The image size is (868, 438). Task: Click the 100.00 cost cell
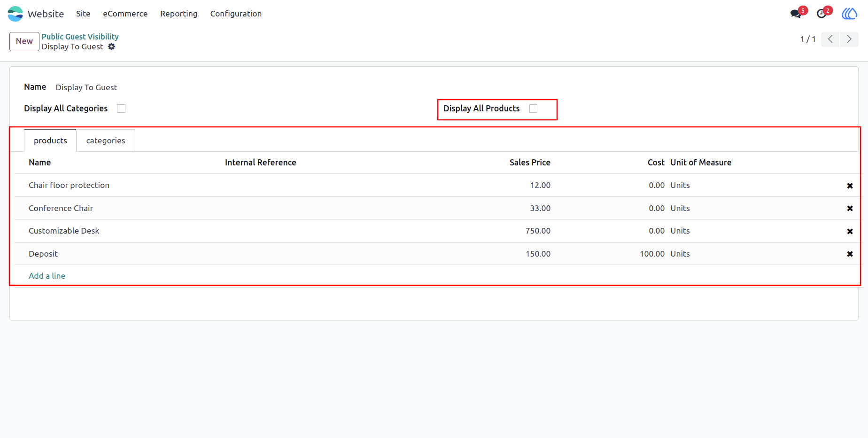tap(652, 254)
